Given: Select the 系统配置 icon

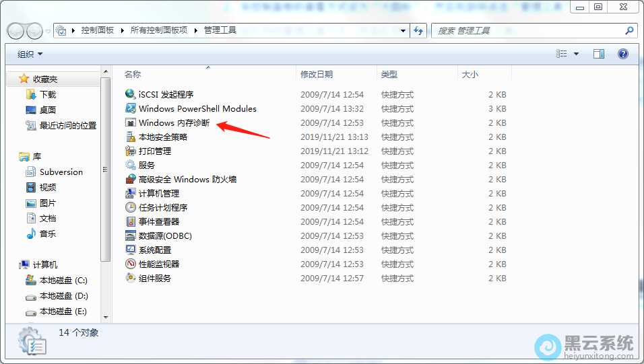Looking at the screenshot, I should 131,250.
